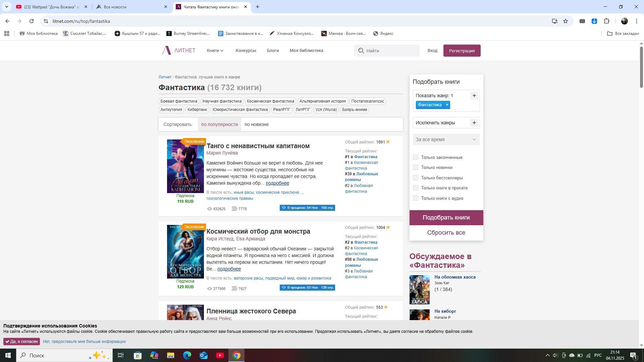The image size is (644, 362).
Task: Open the tab search dropdown arrow
Action: coord(6,7)
